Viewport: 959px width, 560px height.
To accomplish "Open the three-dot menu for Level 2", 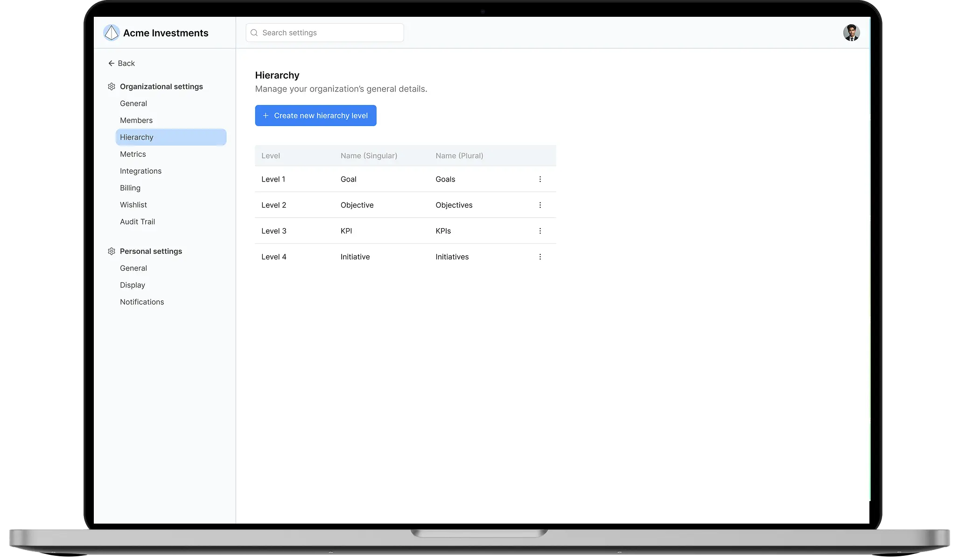I will (x=540, y=205).
